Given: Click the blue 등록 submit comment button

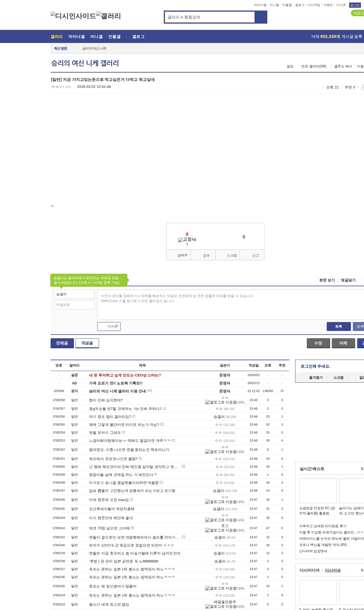Looking at the screenshot, I should coord(338,326).
